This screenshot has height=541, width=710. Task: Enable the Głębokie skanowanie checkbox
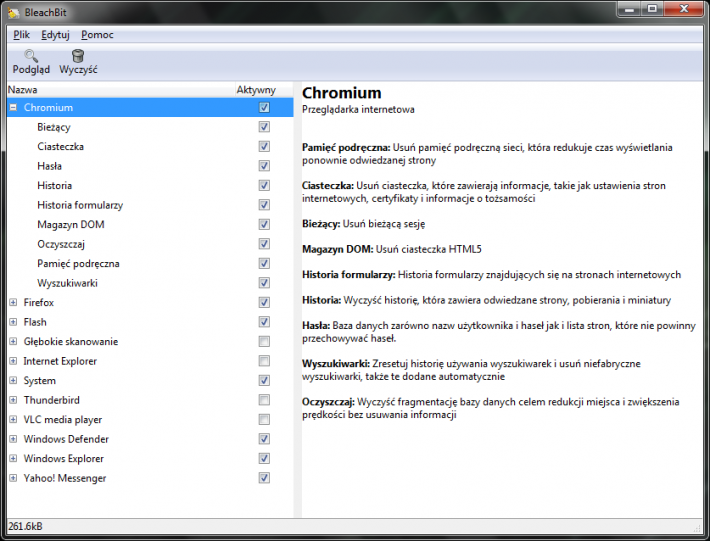pos(264,341)
